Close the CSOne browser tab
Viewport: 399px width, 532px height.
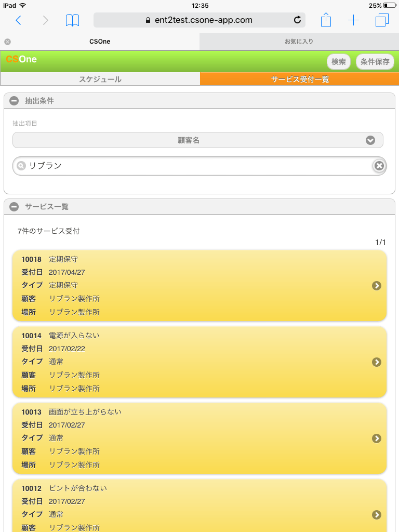(x=7, y=42)
